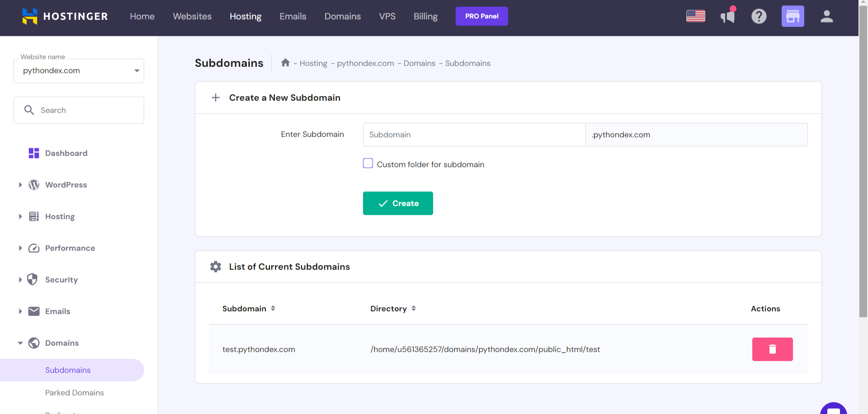Collapse the Domains sidebar section
The image size is (868, 414).
(x=20, y=343)
